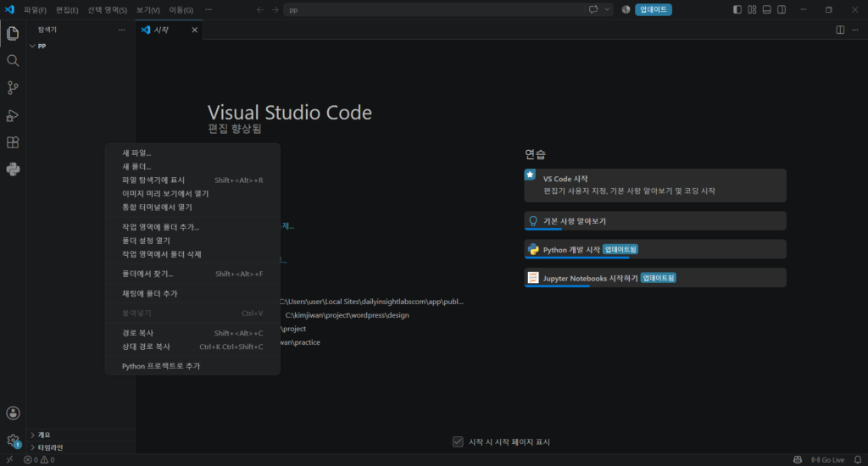Open the remote window status bar icon
The height and width of the screenshot is (466, 868).
pos(9,460)
